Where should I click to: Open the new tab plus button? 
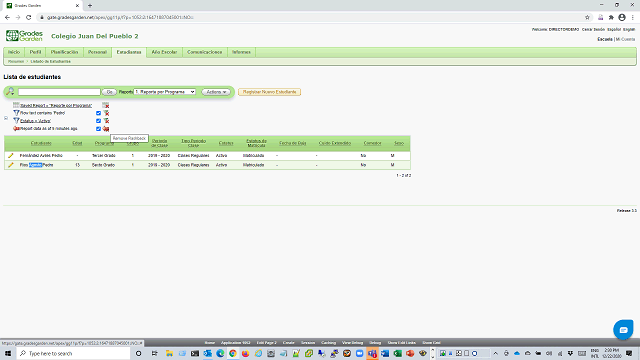tap(90, 6)
